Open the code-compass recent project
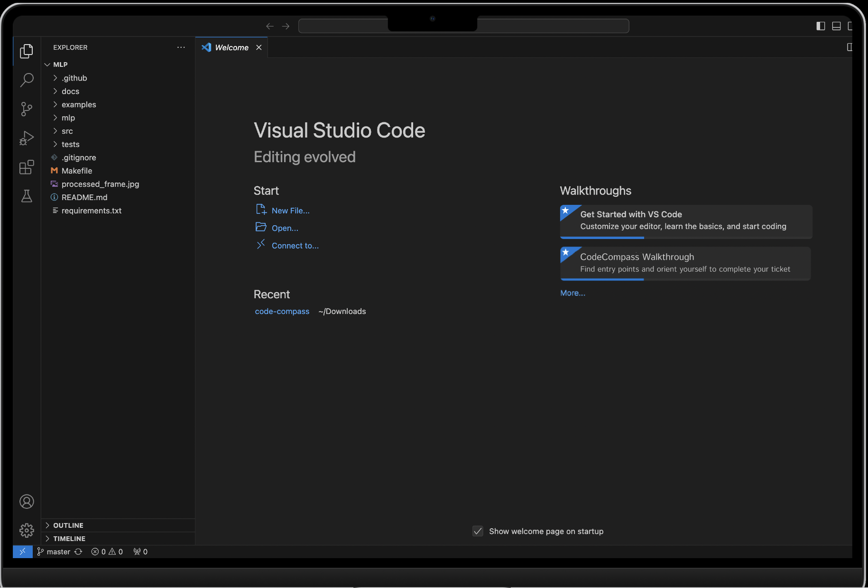 (282, 311)
